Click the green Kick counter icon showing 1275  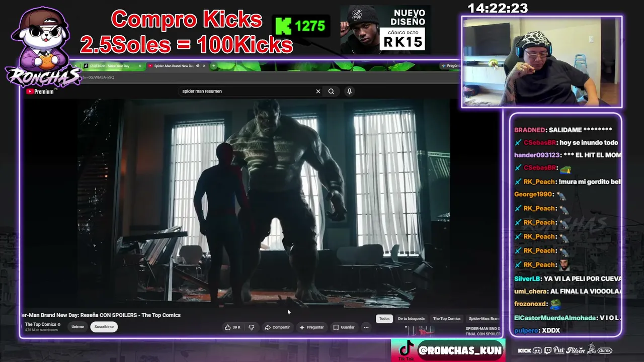[x=284, y=26]
